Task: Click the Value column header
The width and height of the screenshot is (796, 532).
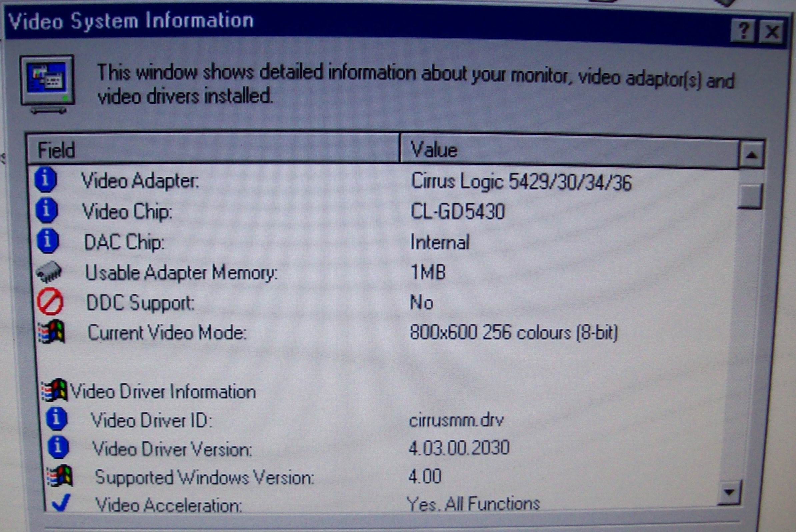Action: tap(569, 151)
